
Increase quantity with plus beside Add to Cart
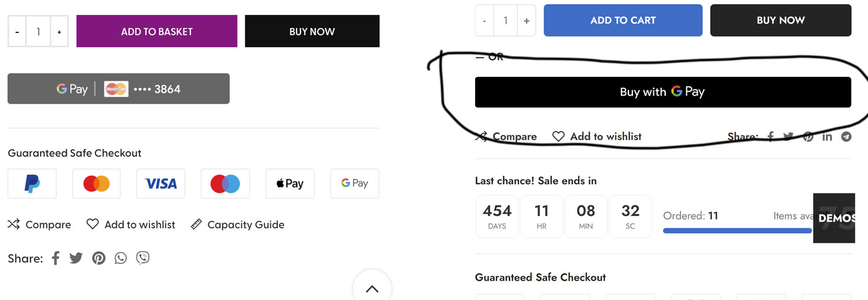[526, 21]
